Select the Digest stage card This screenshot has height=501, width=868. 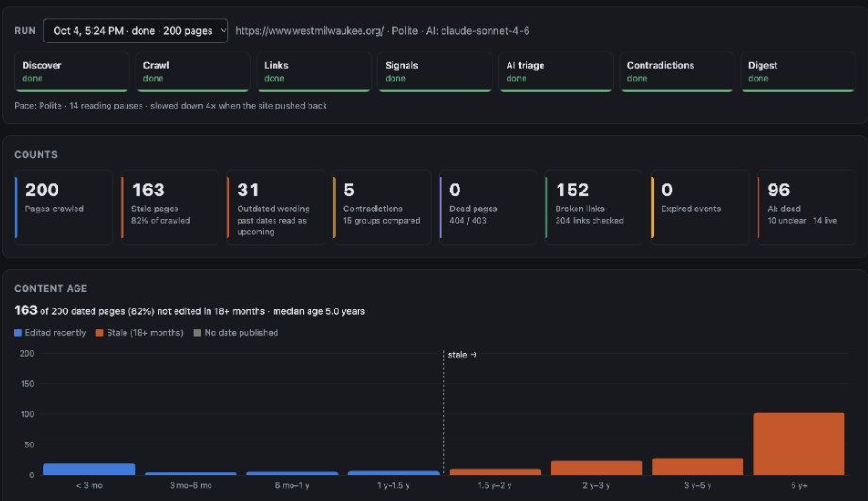point(797,72)
